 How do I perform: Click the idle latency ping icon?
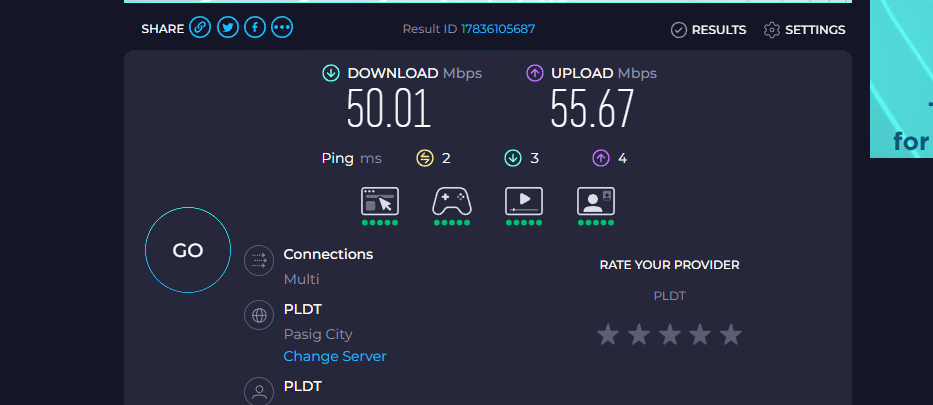[425, 158]
